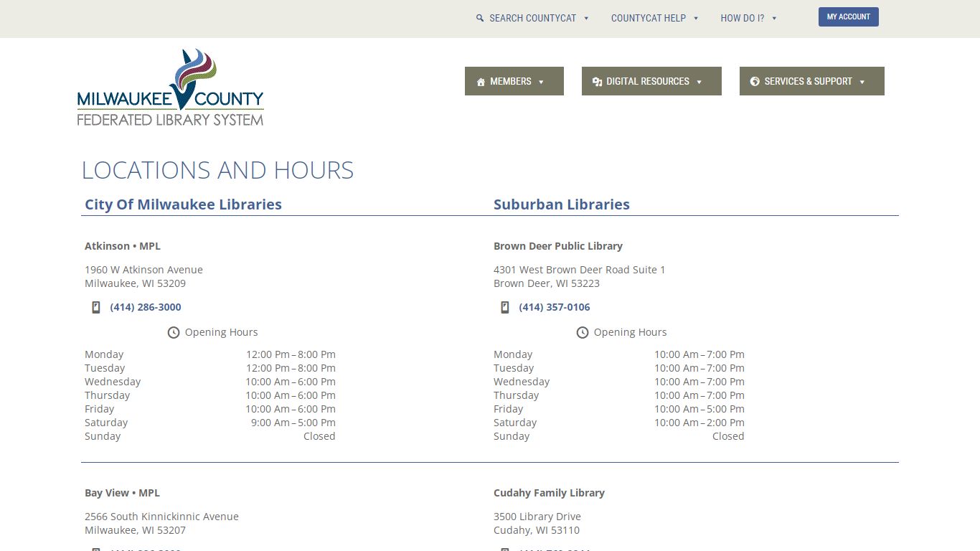Click Brown Deer Friday hours 10:00 Am–5:00 Pm
Viewport: 980px width, 551px height.
click(699, 409)
